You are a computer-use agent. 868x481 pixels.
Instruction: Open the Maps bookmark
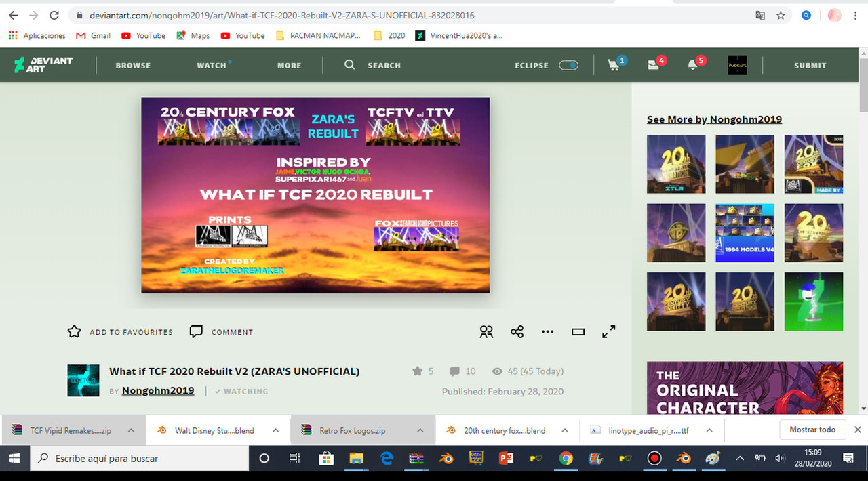point(193,35)
